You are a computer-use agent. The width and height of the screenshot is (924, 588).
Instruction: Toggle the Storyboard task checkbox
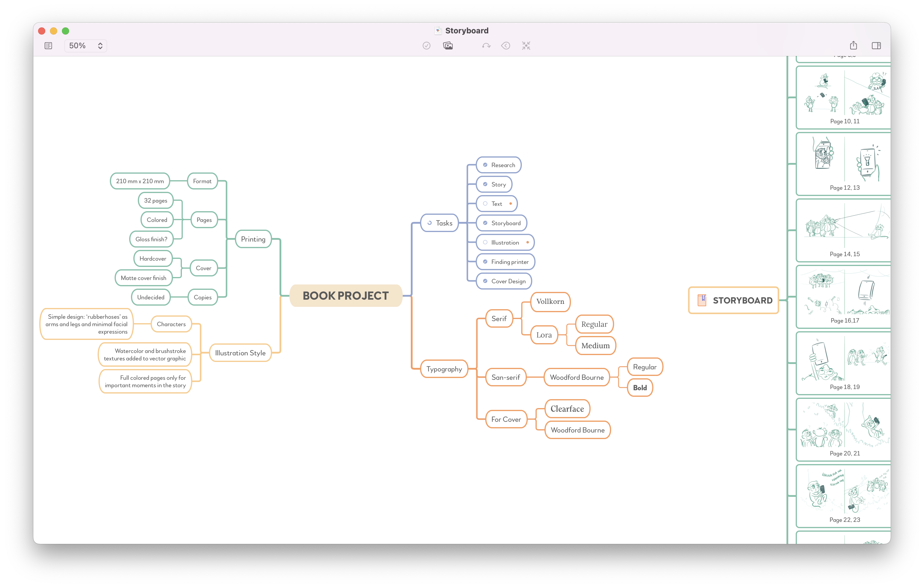tap(485, 223)
